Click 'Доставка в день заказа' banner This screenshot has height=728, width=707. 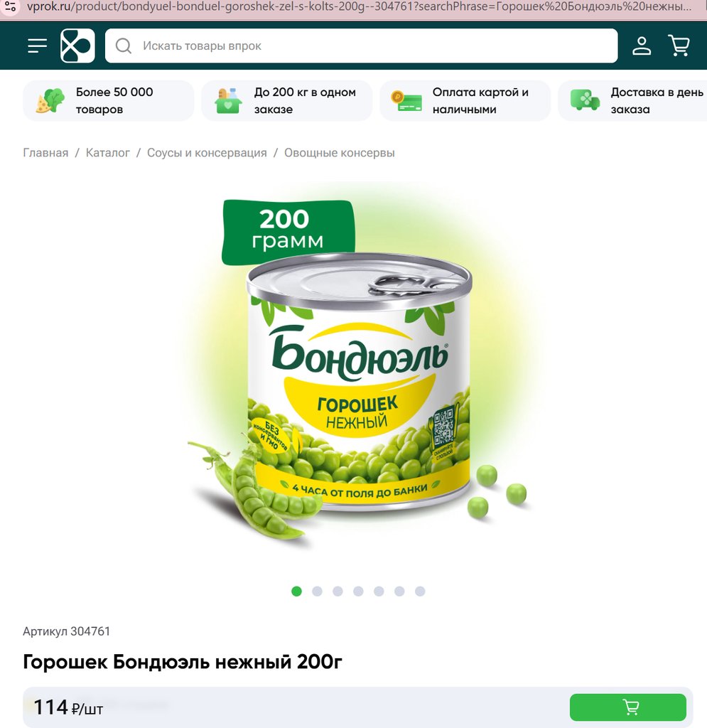click(x=633, y=101)
